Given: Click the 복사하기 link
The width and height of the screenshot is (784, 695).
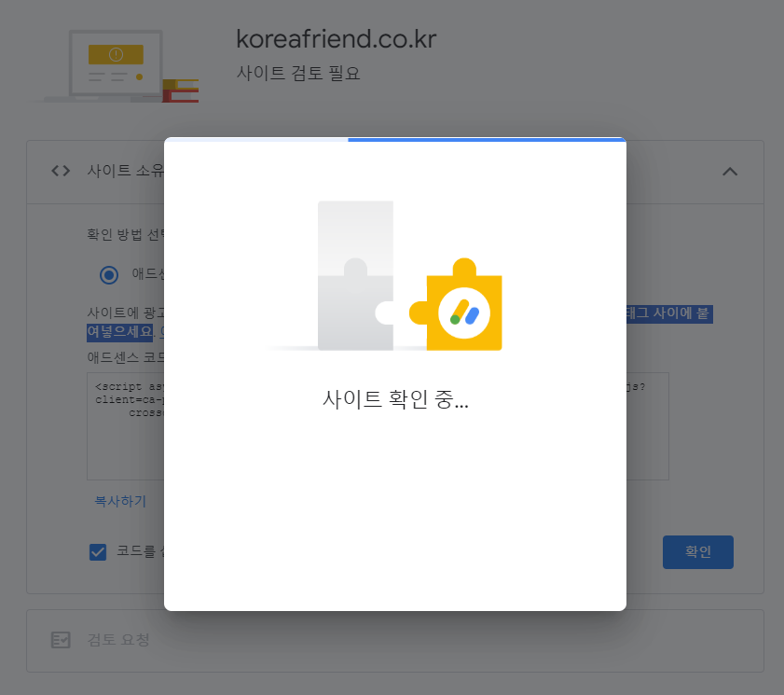Looking at the screenshot, I should [120, 501].
